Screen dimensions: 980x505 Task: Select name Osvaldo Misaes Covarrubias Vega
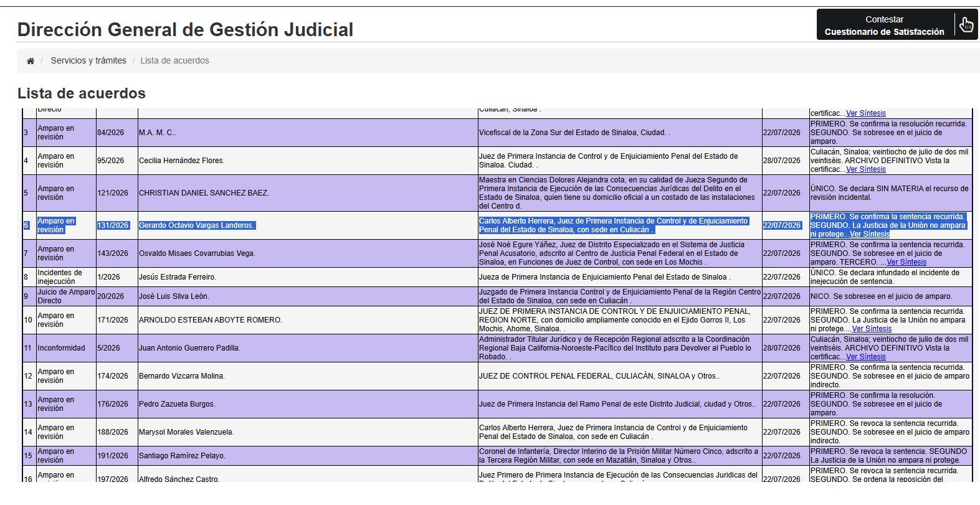click(197, 253)
